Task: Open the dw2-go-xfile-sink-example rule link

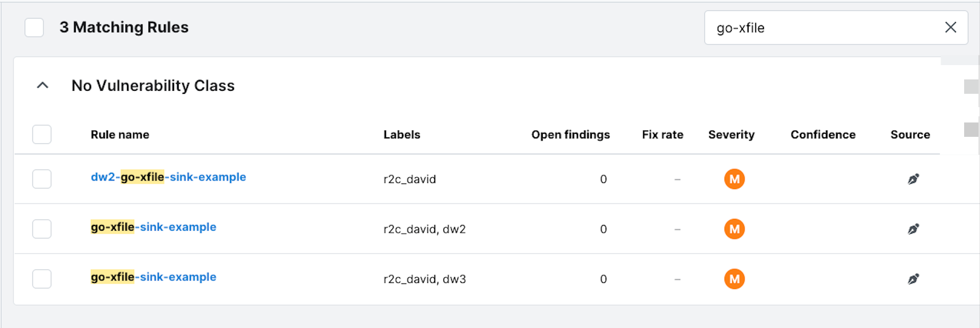Action: pos(168,177)
